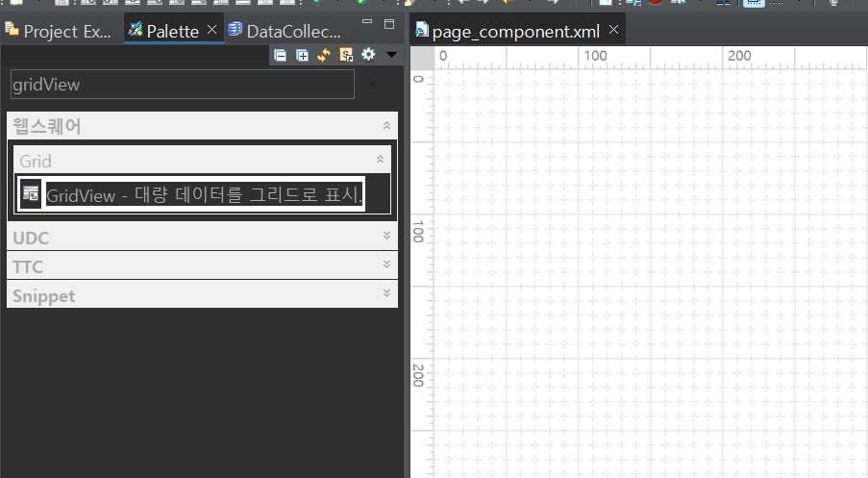Image resolution: width=868 pixels, height=478 pixels.
Task: Close the Palette tab
Action: (x=212, y=30)
